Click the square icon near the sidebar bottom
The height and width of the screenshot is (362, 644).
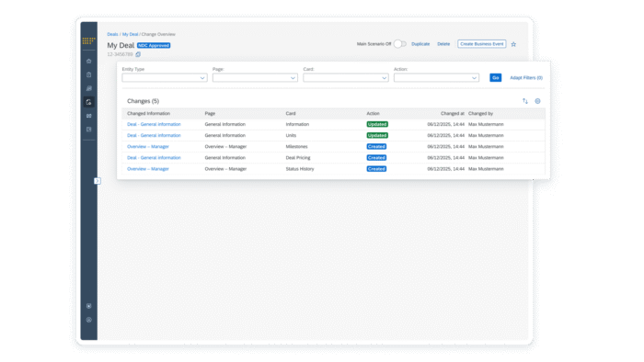tap(88, 306)
